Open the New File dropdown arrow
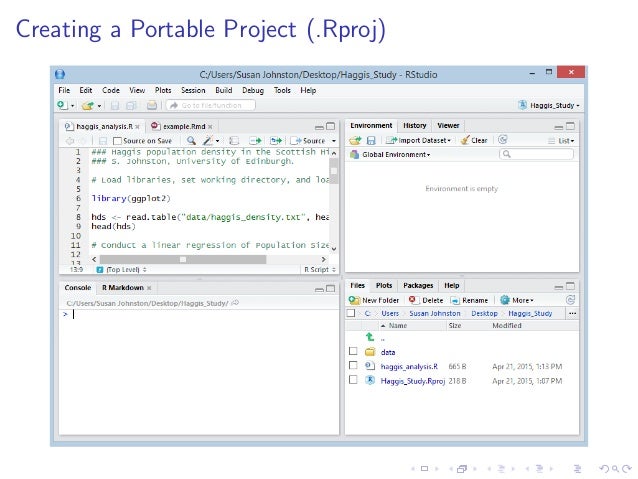 72,106
